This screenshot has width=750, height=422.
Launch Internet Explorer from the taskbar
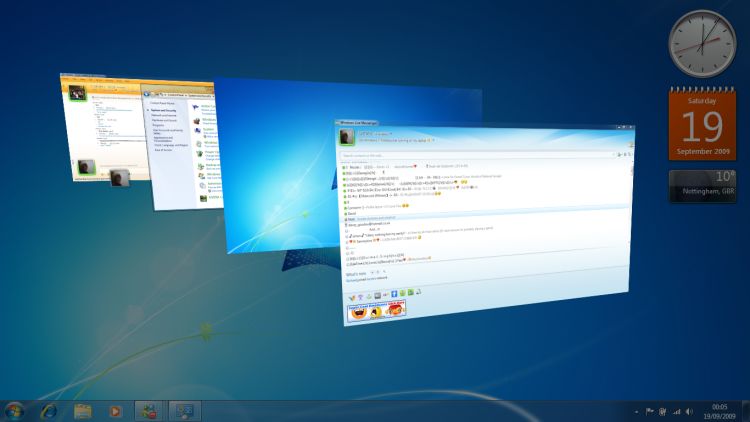coord(48,410)
